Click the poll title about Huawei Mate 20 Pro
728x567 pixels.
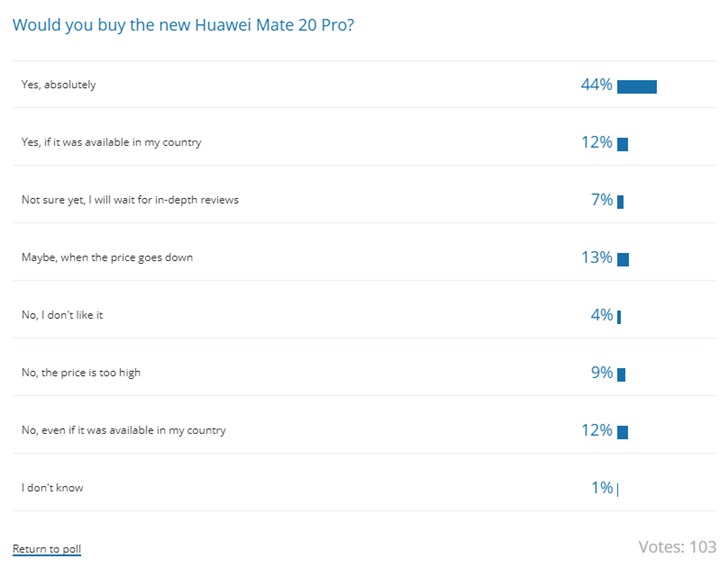click(x=183, y=24)
